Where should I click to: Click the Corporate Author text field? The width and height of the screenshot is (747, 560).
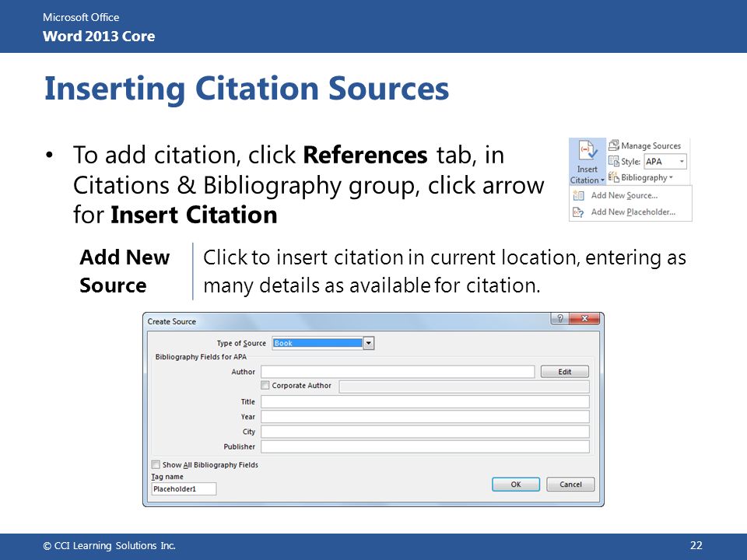(x=464, y=387)
